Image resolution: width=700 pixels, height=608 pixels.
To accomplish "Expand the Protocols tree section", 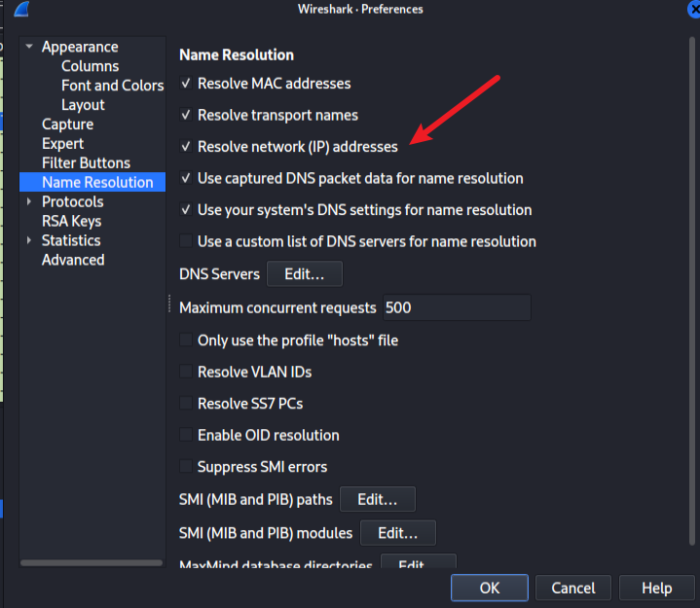I will point(29,201).
